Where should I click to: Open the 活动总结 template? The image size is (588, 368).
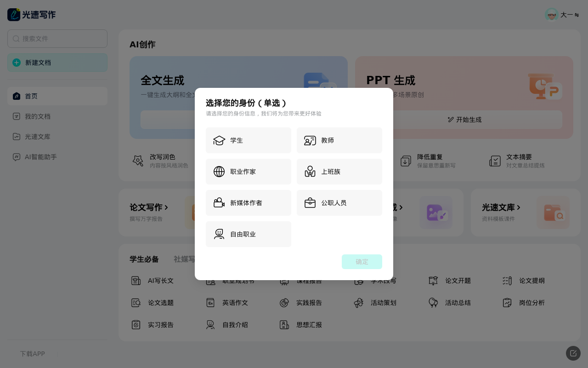(450, 303)
